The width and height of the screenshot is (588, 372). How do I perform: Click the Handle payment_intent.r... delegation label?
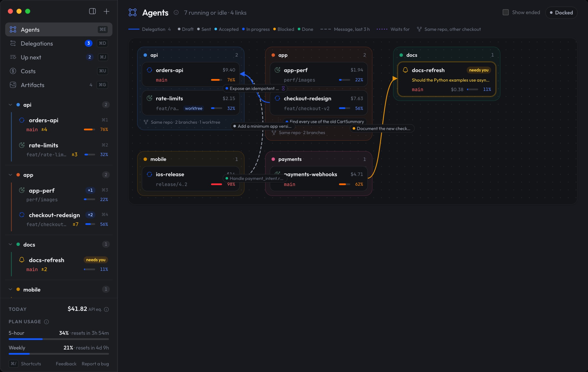255,179
